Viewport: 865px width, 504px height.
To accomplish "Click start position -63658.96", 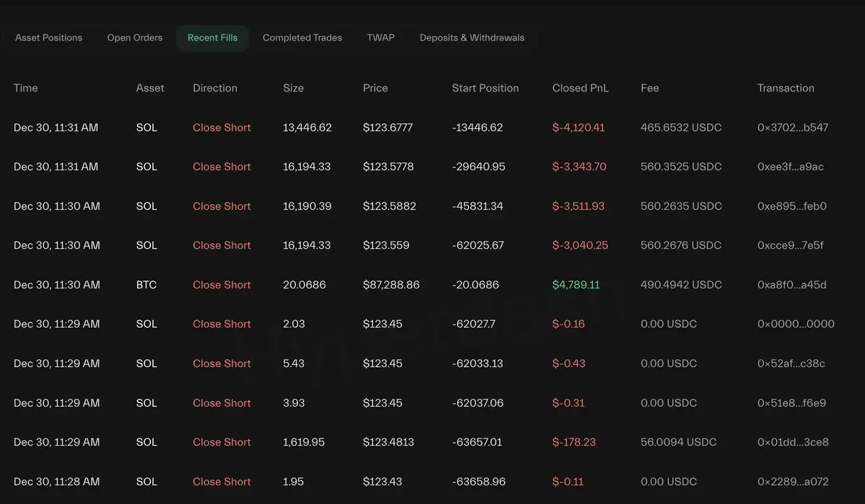I will point(478,482).
